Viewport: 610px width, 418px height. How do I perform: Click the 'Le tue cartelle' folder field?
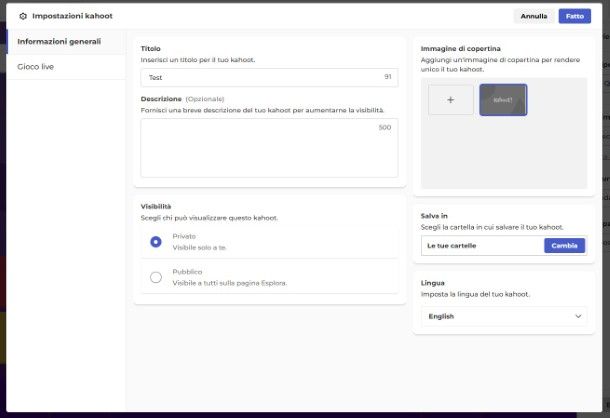pyautogui.click(x=481, y=245)
